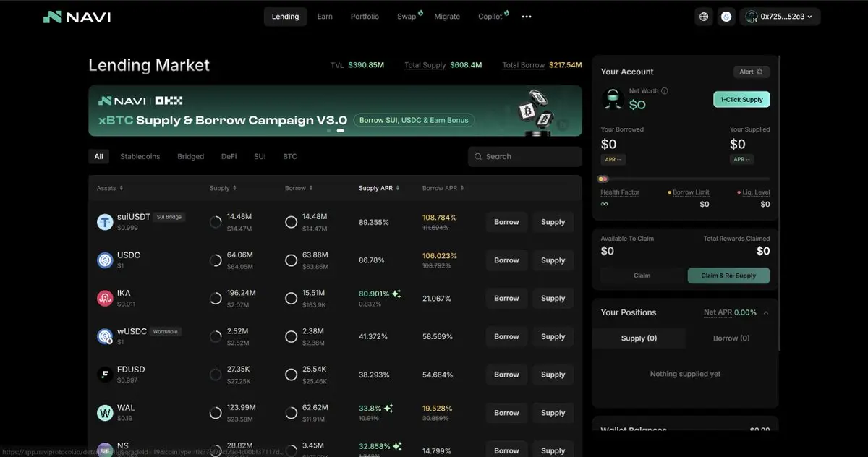Click the IKA supply APR boost sparkle

tap(396, 294)
